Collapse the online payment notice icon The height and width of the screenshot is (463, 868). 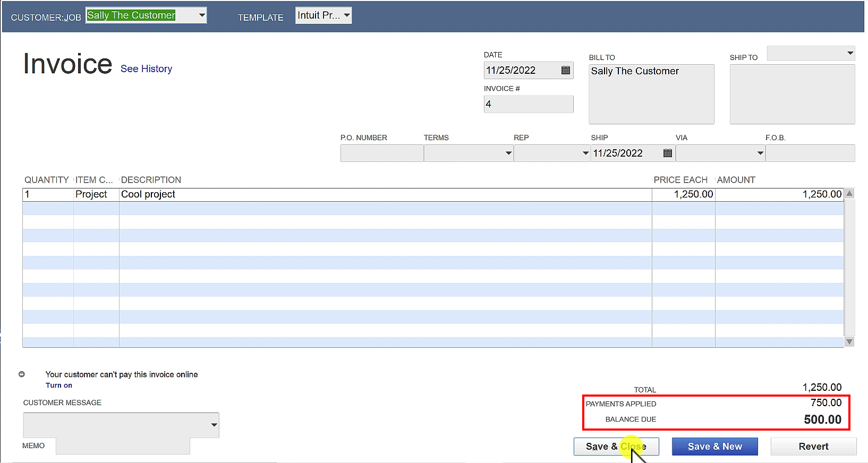coord(22,374)
